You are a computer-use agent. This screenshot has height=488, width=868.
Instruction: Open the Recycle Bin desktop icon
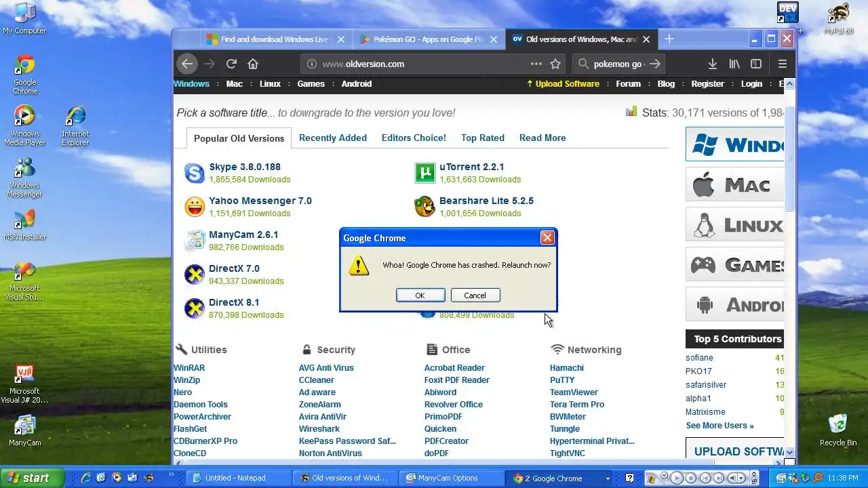pos(838,430)
